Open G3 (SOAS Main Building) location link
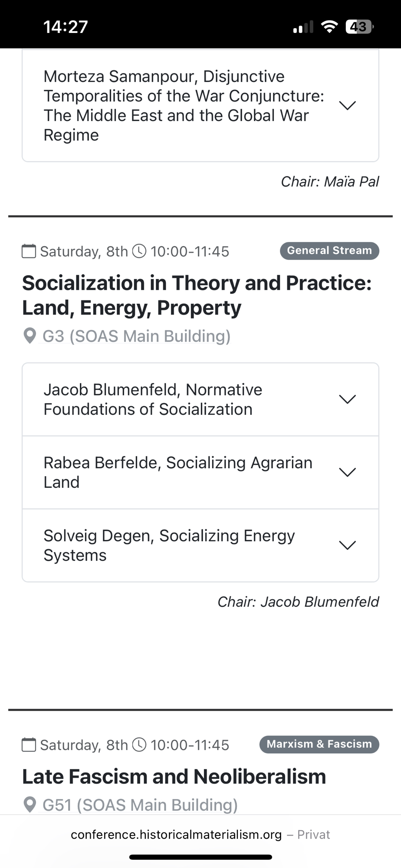Screen dimensions: 401x868 (x=136, y=336)
